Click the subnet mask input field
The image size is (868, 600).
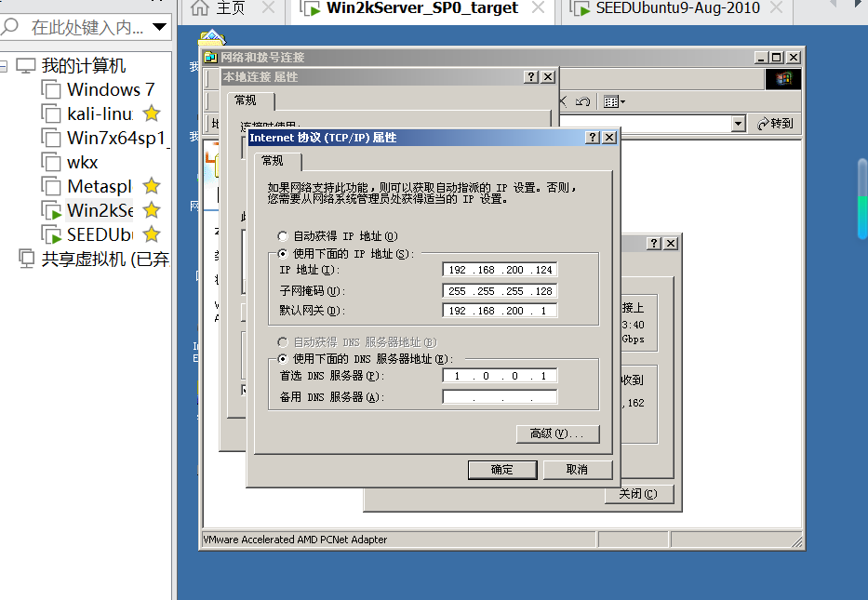tap(500, 290)
